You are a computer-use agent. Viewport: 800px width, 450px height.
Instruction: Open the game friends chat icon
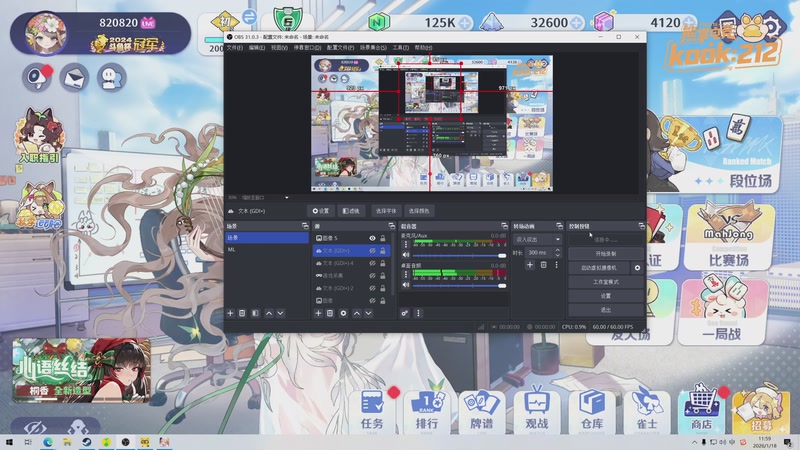pos(111,78)
